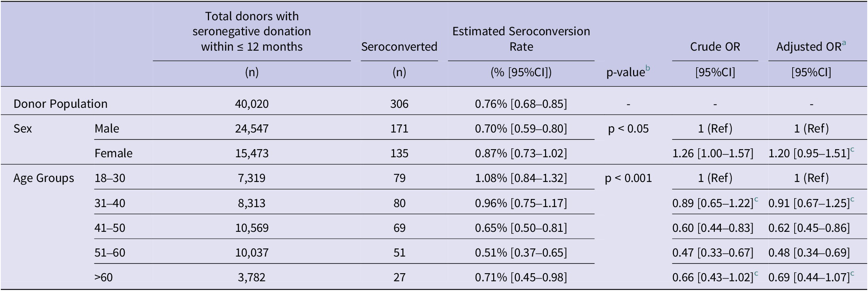Open footnote 'c' on Female adjusted OR

pyautogui.click(x=852, y=150)
